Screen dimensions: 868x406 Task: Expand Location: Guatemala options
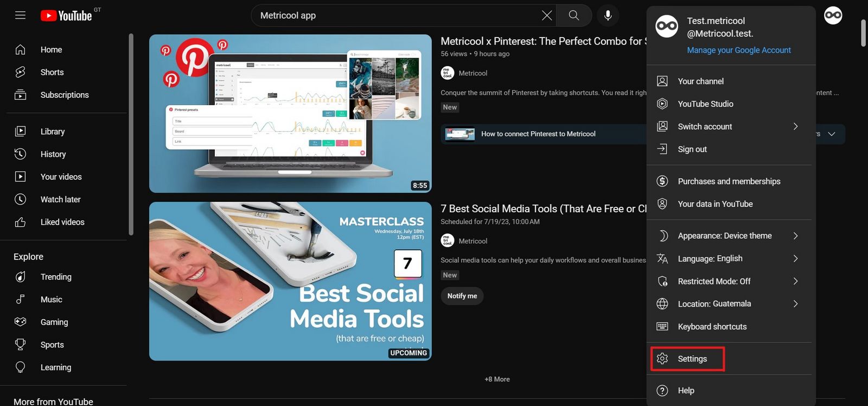pyautogui.click(x=728, y=304)
